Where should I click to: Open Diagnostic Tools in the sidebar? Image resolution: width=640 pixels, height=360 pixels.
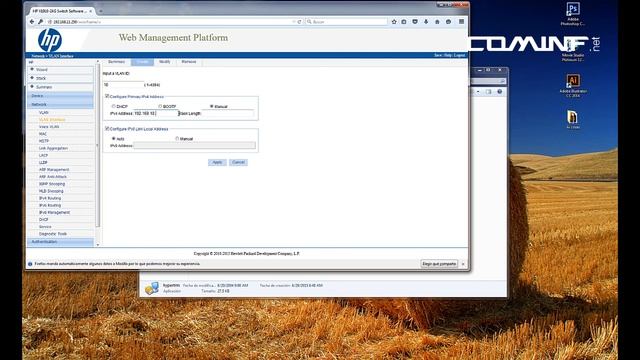[x=53, y=234]
